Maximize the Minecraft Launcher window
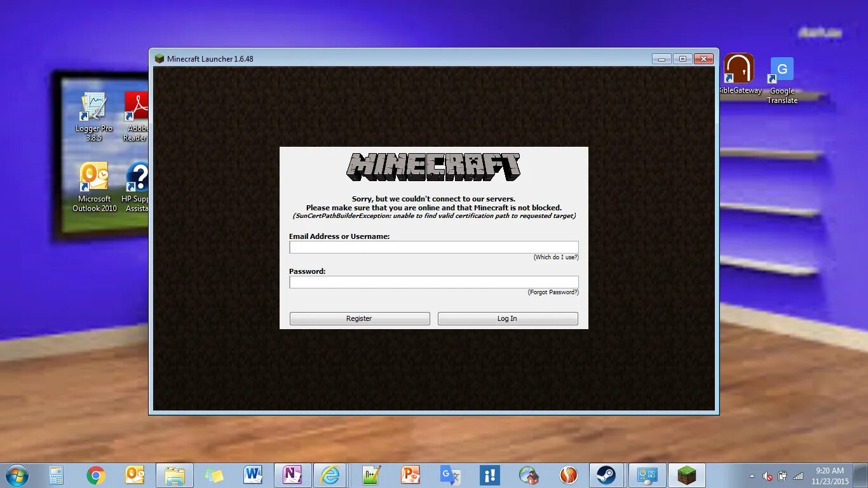 (682, 58)
